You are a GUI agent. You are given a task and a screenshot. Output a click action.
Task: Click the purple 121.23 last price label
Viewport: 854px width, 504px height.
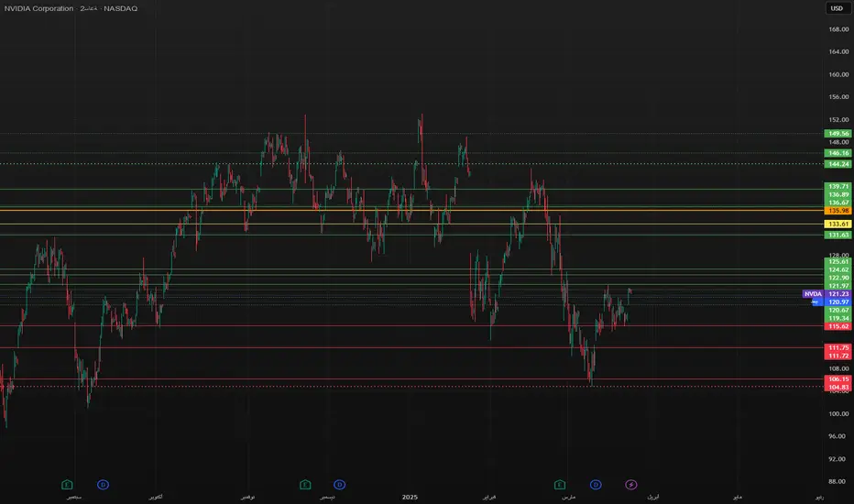point(838,293)
